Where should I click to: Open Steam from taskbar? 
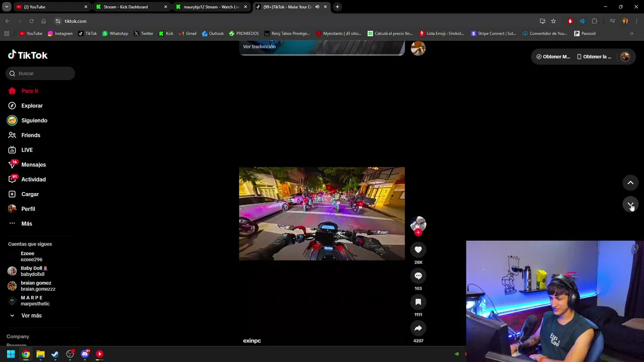point(55,354)
